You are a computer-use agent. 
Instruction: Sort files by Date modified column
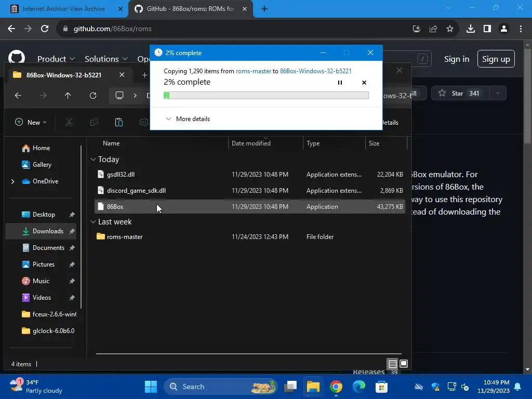(251, 143)
